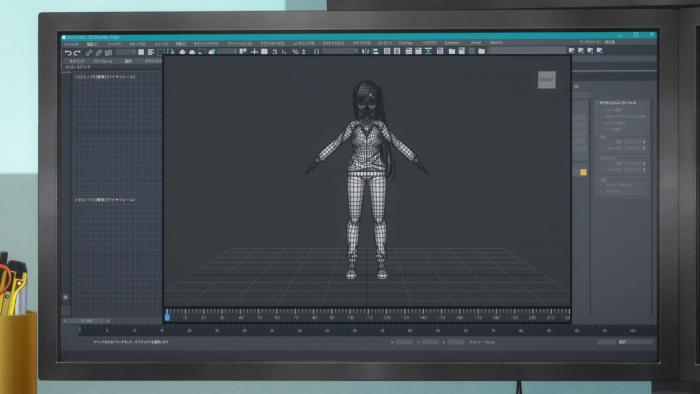This screenshot has width=700, height=394.
Task: Open the Arnold menu
Action: pos(476,43)
